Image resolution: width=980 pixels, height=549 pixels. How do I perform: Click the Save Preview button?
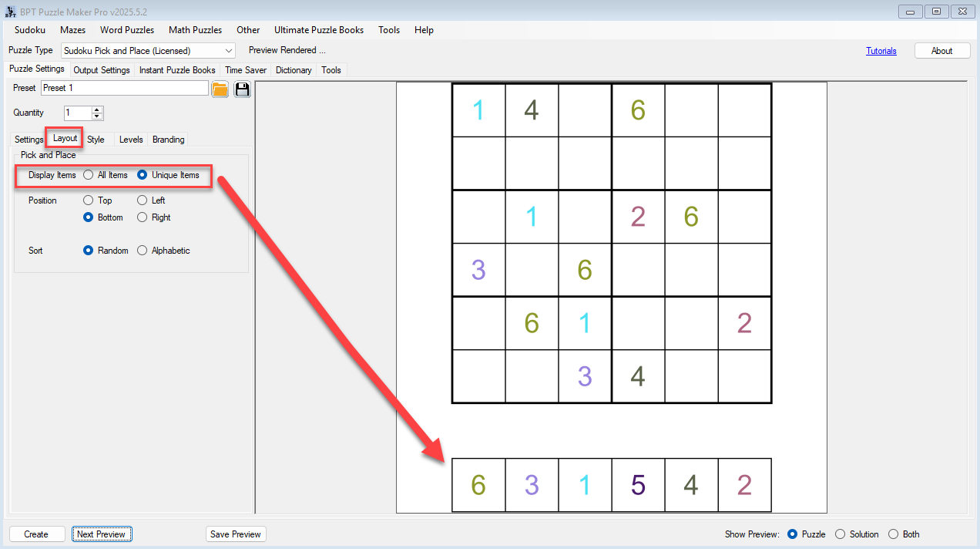pyautogui.click(x=236, y=534)
